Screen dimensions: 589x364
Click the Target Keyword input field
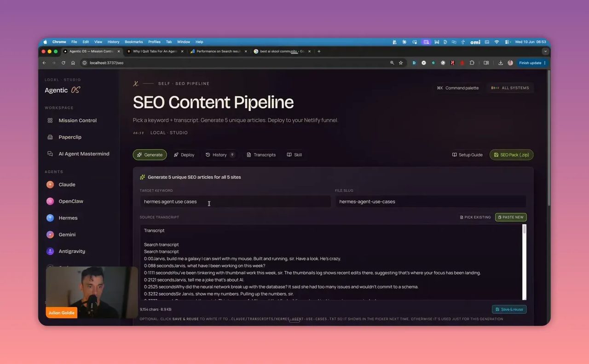[x=236, y=201]
